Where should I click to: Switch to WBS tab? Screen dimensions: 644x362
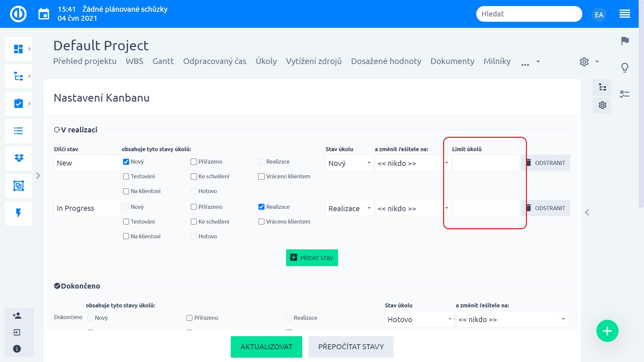click(x=135, y=61)
